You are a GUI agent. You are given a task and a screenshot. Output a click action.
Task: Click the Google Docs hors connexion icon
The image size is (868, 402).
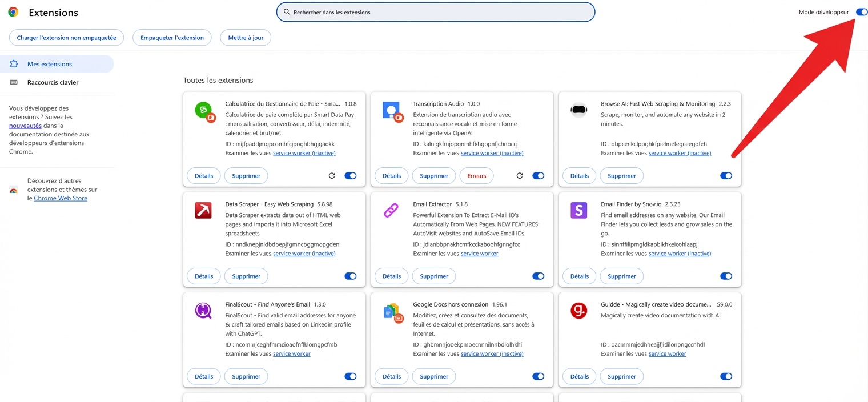click(391, 311)
